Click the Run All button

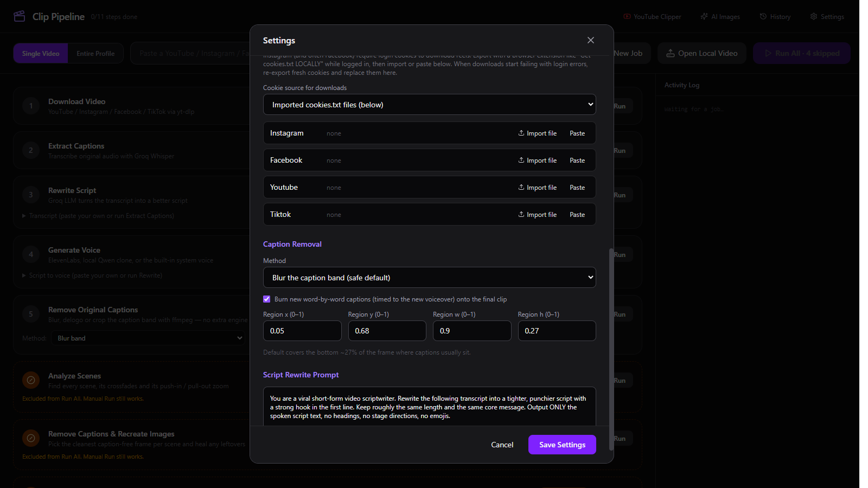(801, 53)
